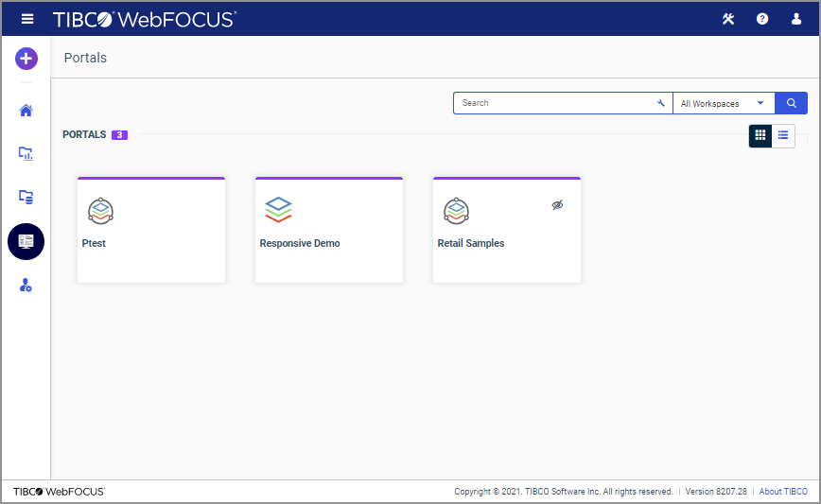Open the hamburger main menu
The width and height of the screenshot is (821, 504).
point(27,19)
